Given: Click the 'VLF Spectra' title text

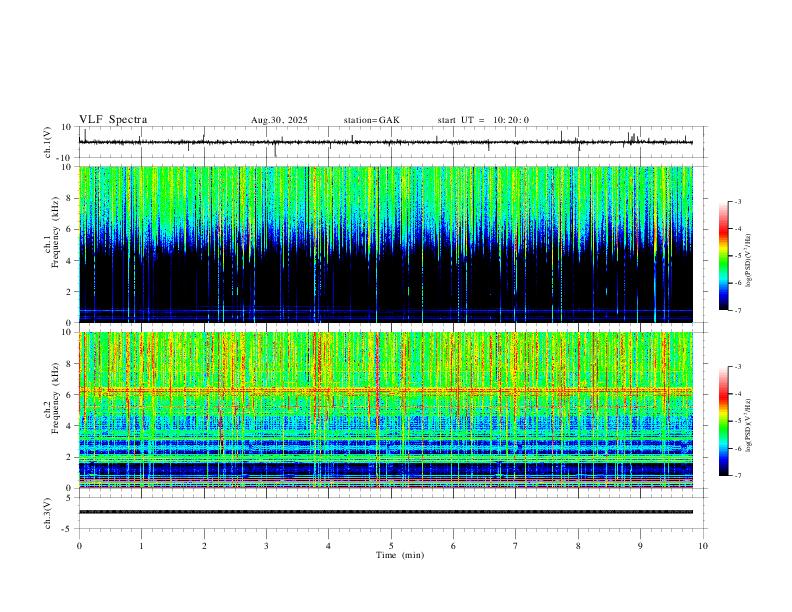Looking at the screenshot, I should coord(113,120).
